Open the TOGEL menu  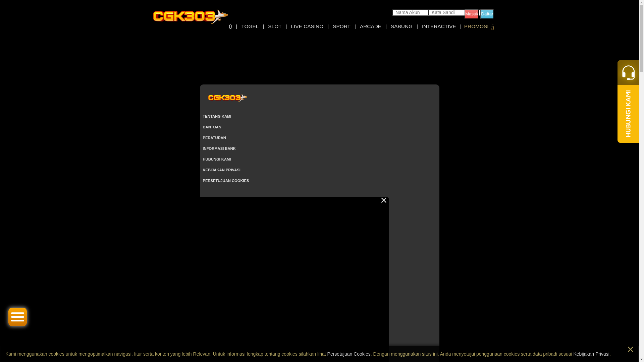tap(250, 26)
